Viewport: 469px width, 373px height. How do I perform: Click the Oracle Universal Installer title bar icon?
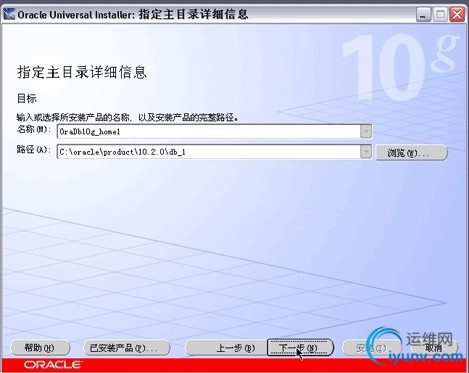pos(9,14)
